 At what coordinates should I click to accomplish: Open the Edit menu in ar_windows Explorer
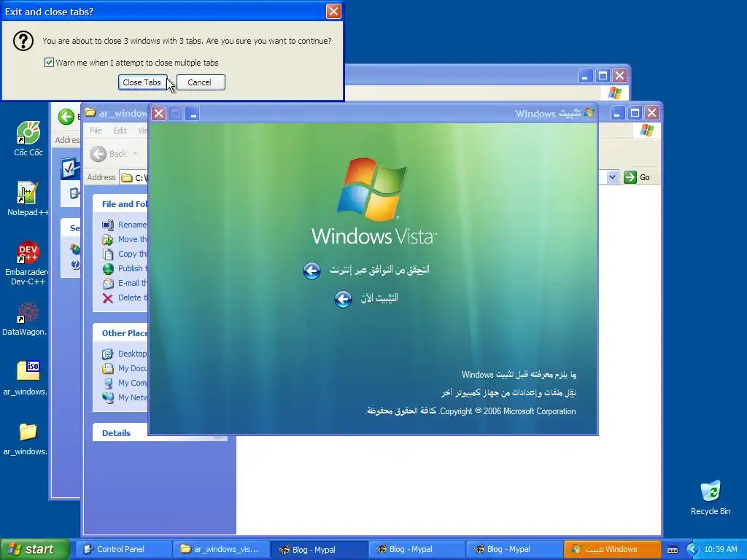(x=120, y=131)
